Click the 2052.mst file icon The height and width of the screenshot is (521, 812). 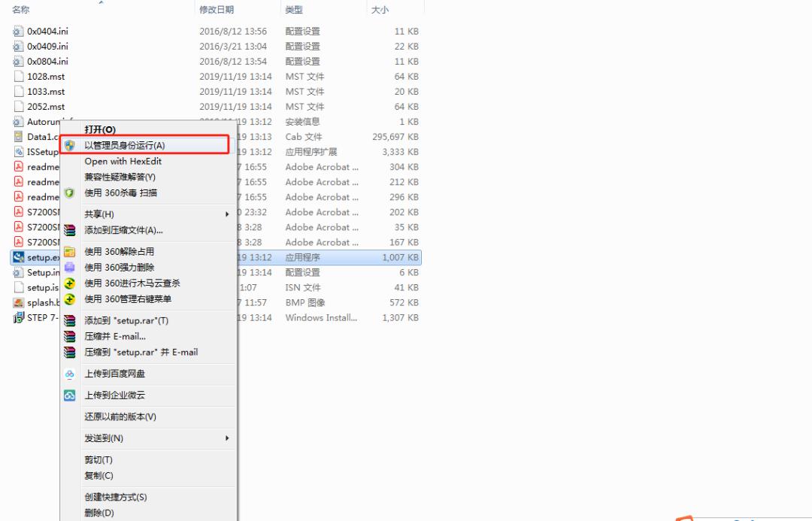19,106
